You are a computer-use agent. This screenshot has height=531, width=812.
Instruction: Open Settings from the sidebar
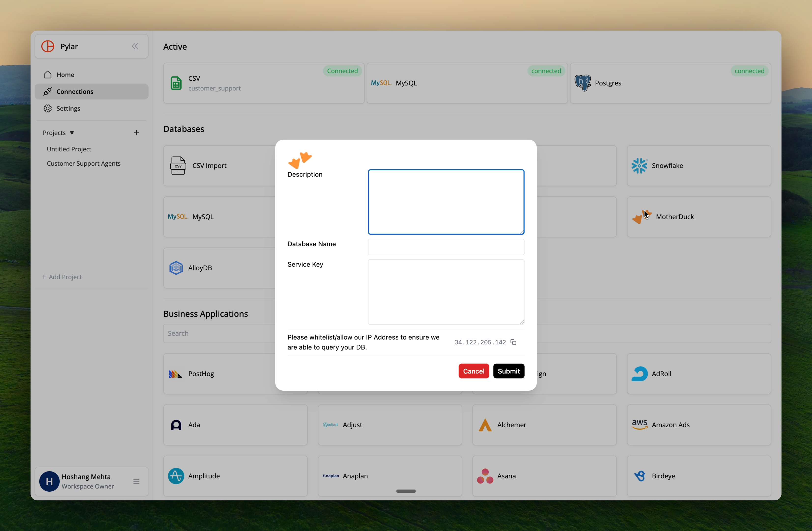pyautogui.click(x=68, y=108)
